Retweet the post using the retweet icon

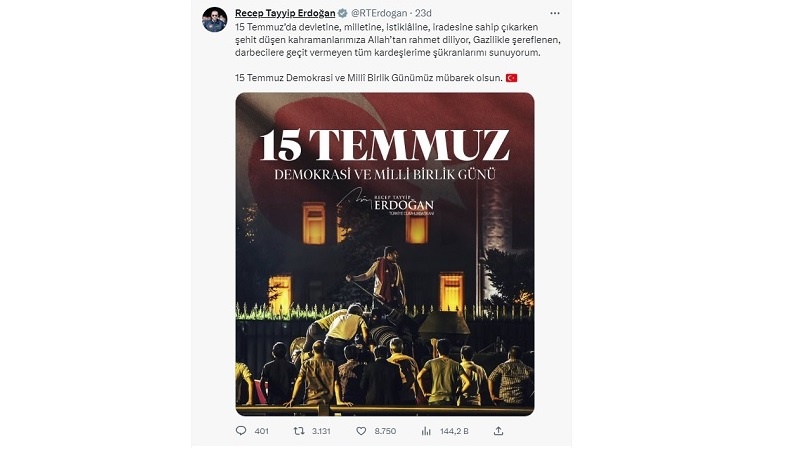[299, 431]
